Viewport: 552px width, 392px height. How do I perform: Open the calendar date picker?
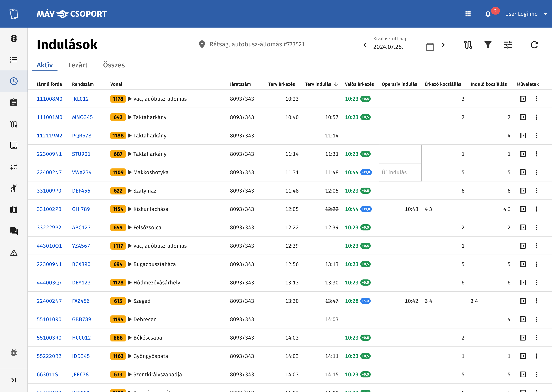click(x=430, y=47)
